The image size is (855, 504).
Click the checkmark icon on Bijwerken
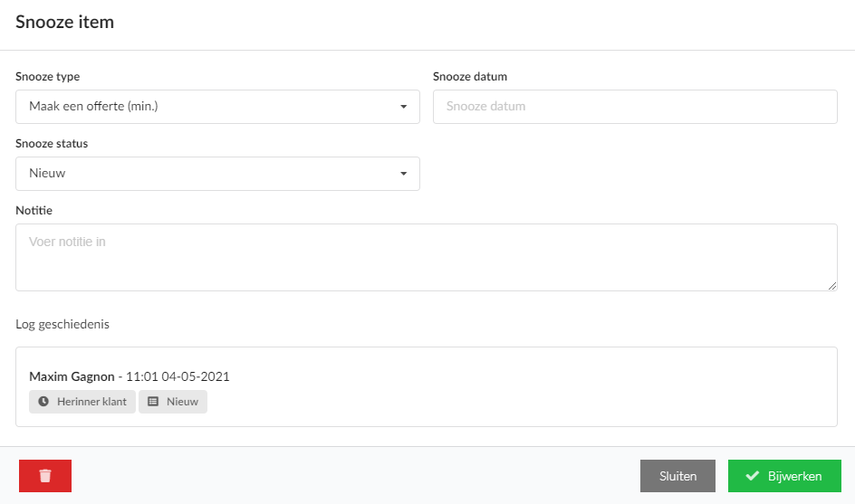[x=752, y=476]
